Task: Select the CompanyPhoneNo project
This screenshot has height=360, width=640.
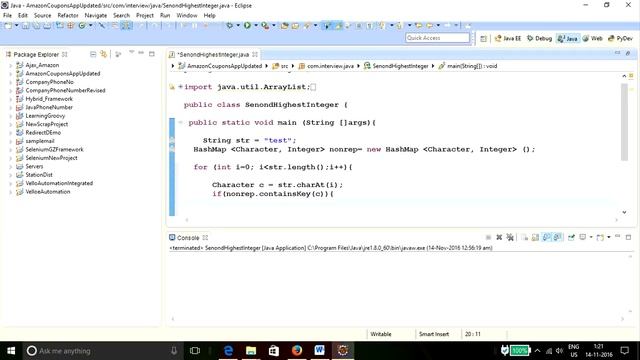Action: click(x=49, y=82)
